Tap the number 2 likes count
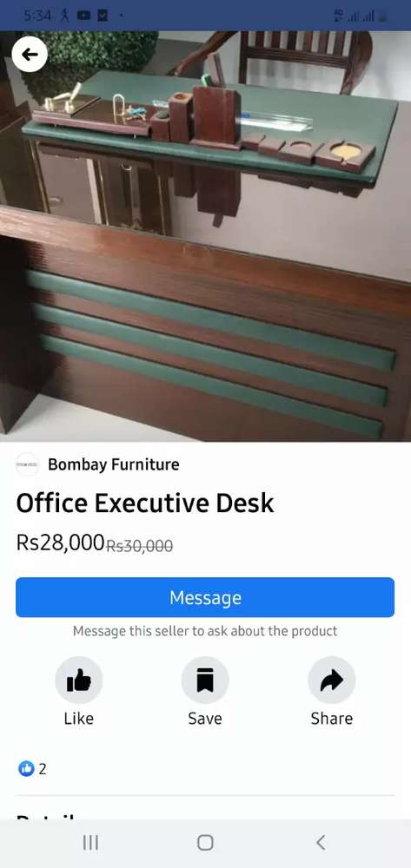Screen dimensions: 411x868 point(43,769)
